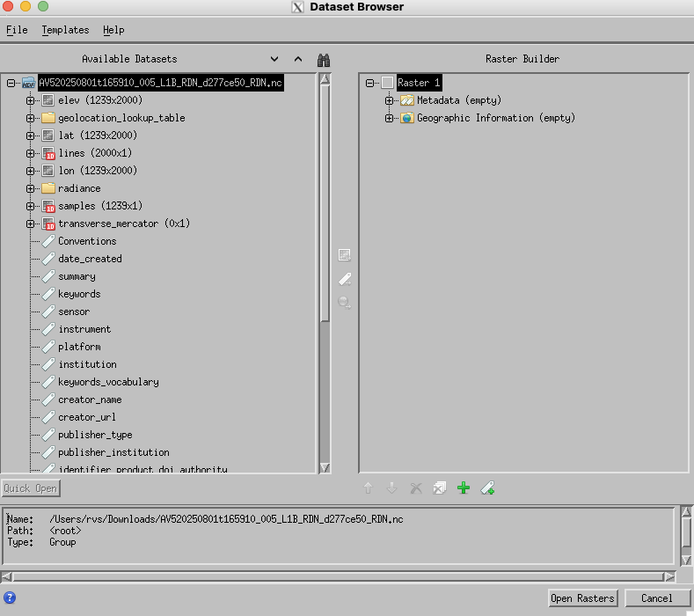Select the creator_name attribute
The image size is (694, 616).
pos(90,400)
